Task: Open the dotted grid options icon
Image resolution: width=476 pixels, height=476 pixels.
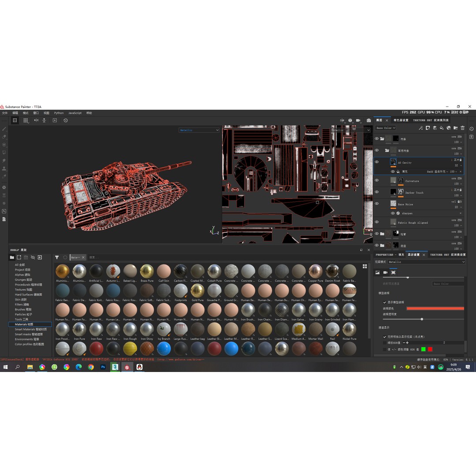Action: 26,120
